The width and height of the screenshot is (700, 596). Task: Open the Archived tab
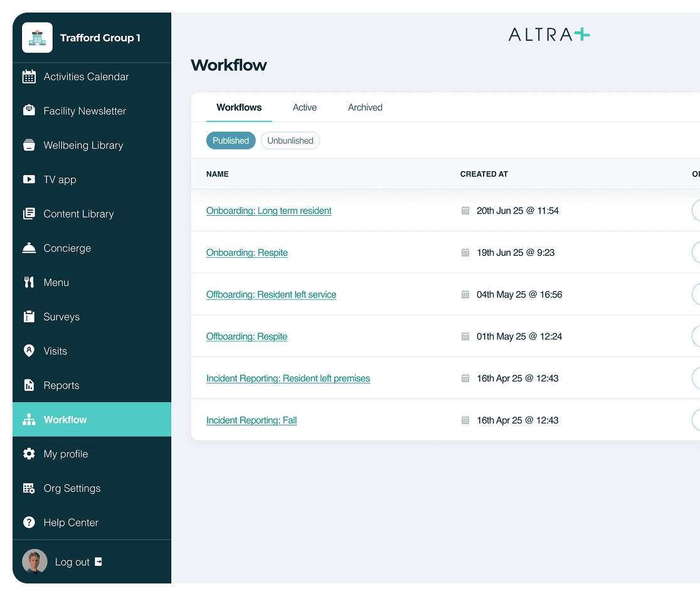(365, 107)
